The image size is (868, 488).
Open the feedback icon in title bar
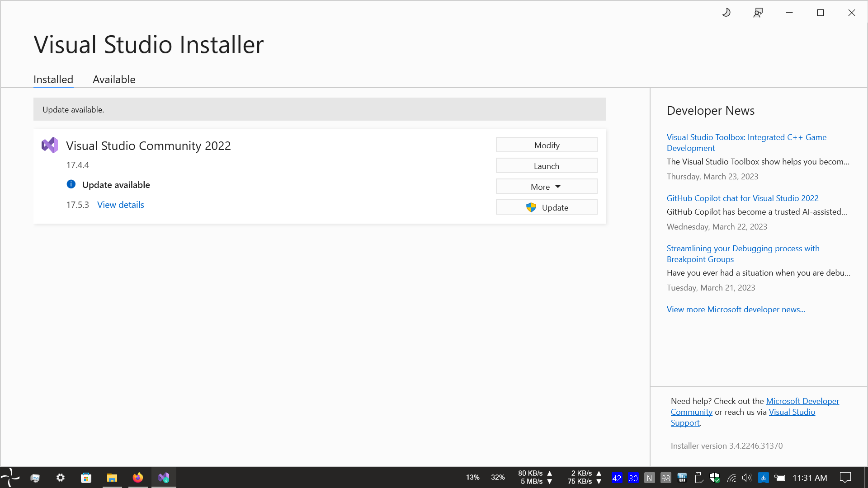pos(758,13)
